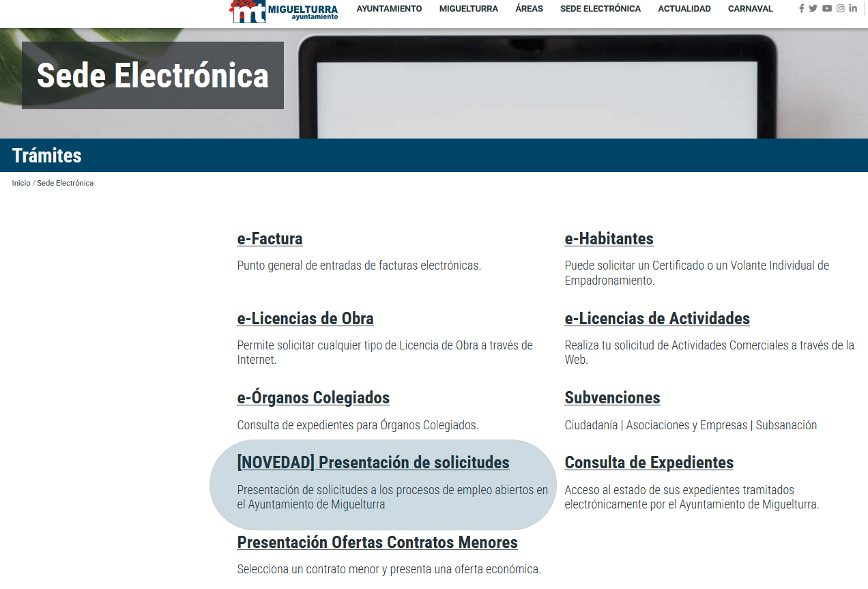Click the Trámites section heading

pyautogui.click(x=47, y=156)
